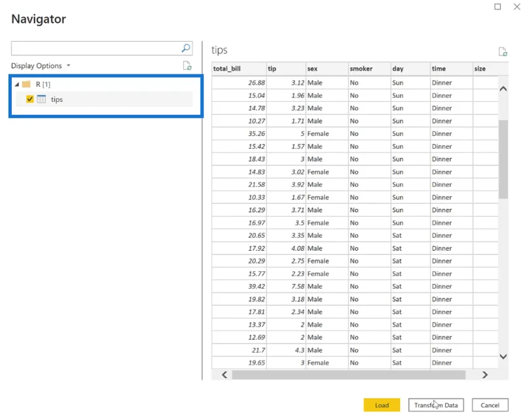523x420 pixels.
Task: Click the 3.18 tip cell
Action: pyautogui.click(x=286, y=299)
